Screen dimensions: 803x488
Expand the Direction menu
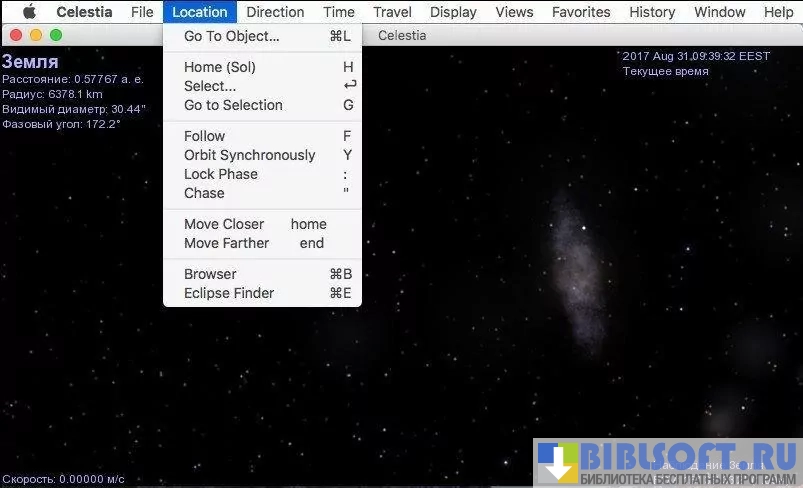275,12
